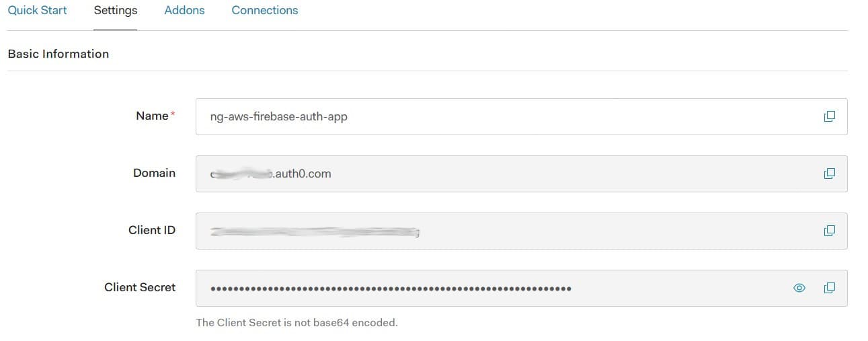The width and height of the screenshot is (868, 341).
Task: Click the Client ID label
Action: pos(152,230)
